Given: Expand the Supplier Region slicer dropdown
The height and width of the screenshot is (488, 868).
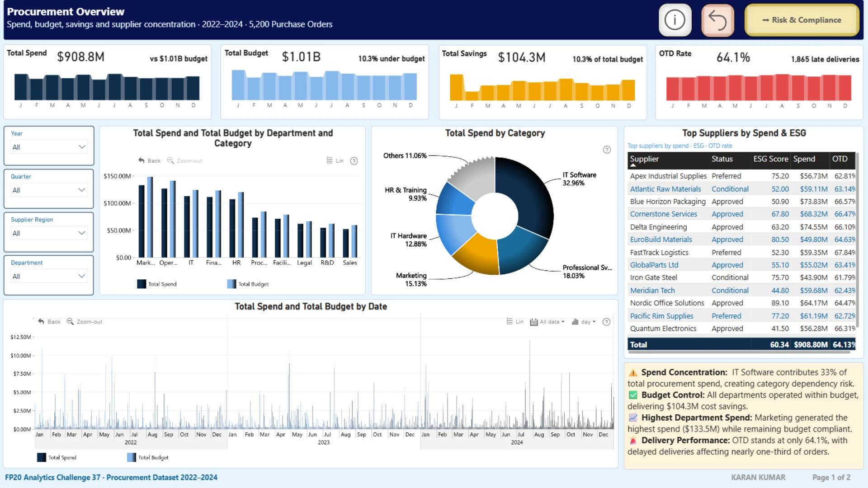Looking at the screenshot, I should click(x=49, y=233).
